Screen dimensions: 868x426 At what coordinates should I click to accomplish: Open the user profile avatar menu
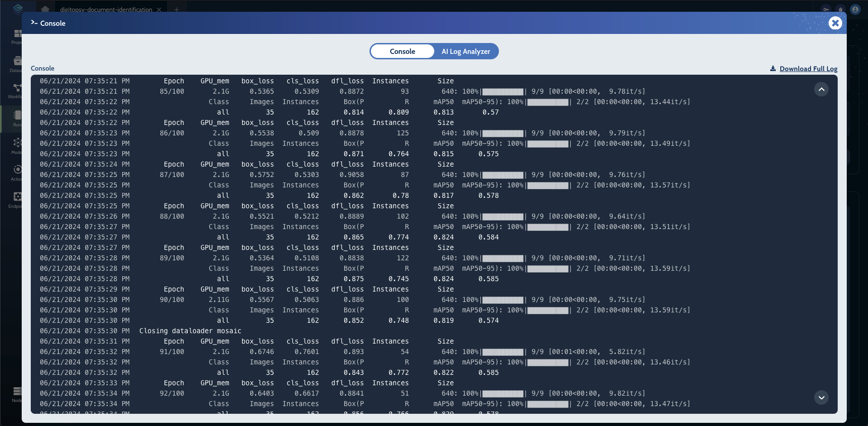click(x=855, y=10)
